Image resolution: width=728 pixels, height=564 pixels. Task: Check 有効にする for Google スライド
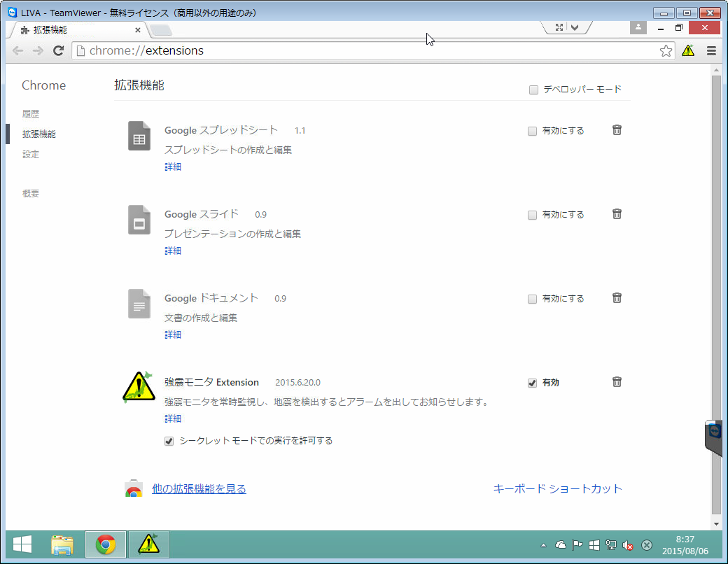(532, 215)
